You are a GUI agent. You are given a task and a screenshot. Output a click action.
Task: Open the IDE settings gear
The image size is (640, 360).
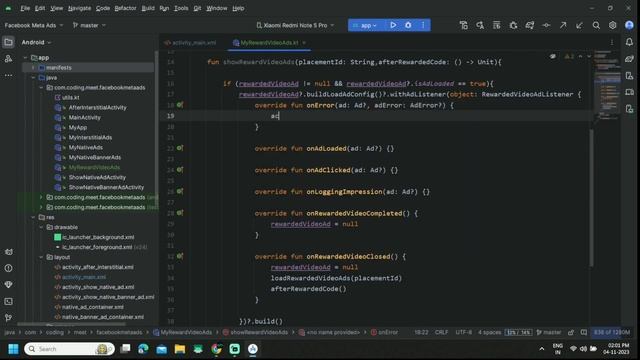click(x=612, y=25)
